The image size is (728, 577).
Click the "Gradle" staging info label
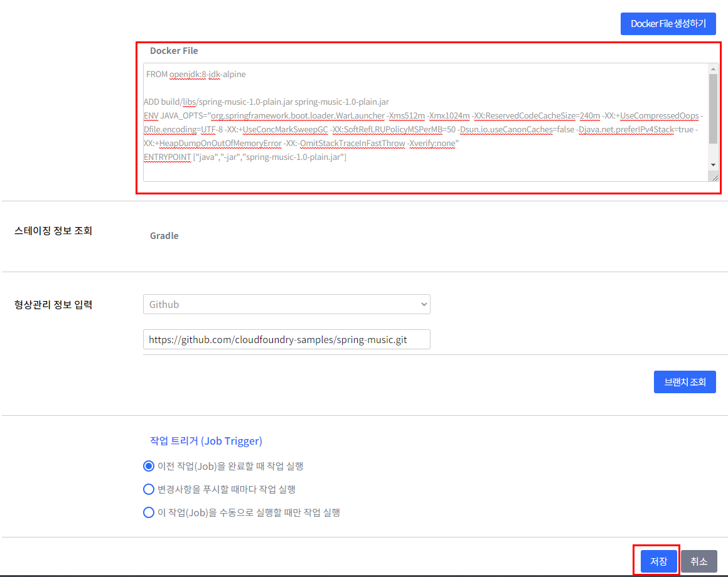coord(164,236)
